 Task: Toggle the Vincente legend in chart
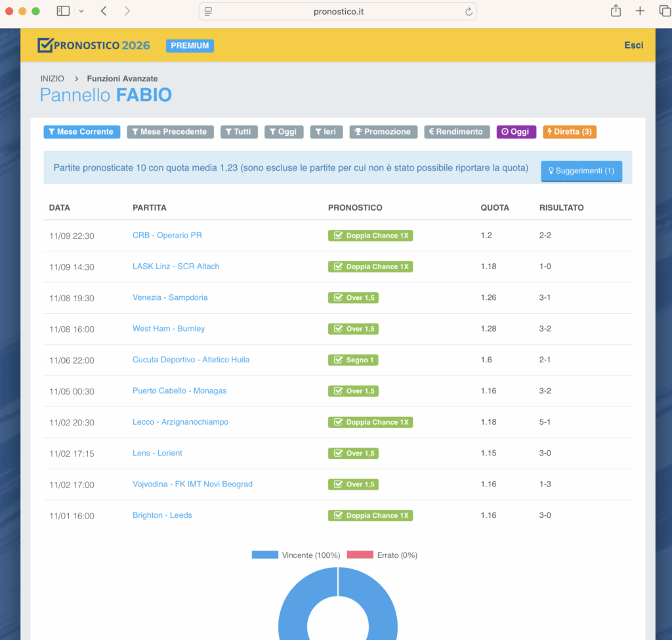click(x=295, y=555)
